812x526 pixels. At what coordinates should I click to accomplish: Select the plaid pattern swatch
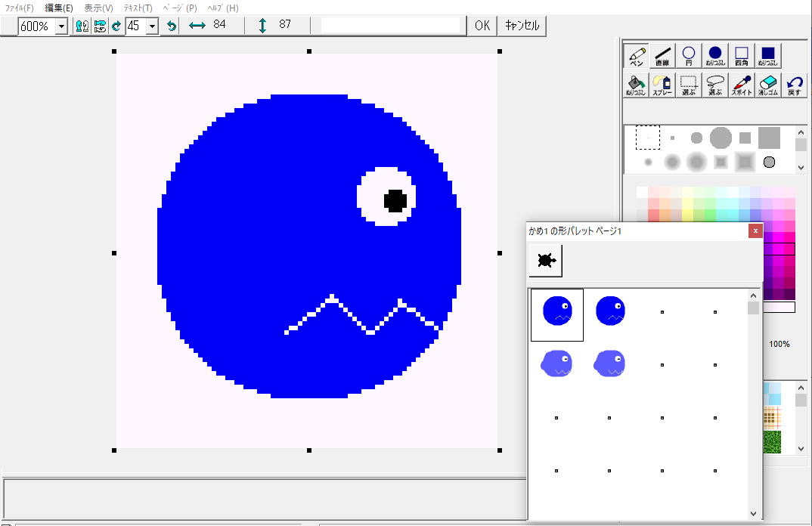772,418
